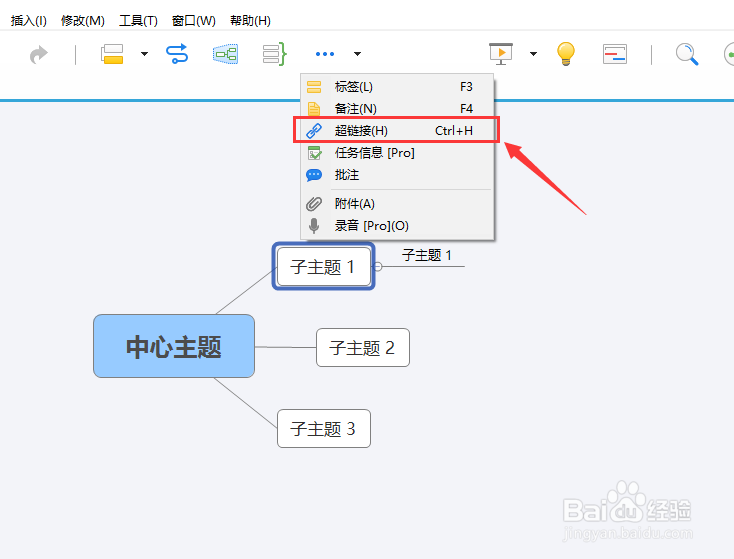
Task: Select 附件(A) menu entry
Action: [397, 204]
